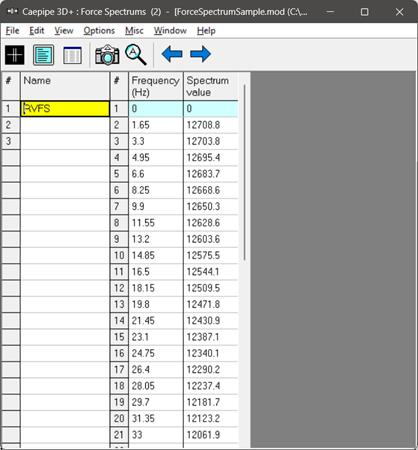Viewport: 418px width, 450px height.
Task: Click frequency cell showing 1.65
Action: pyautogui.click(x=156, y=125)
